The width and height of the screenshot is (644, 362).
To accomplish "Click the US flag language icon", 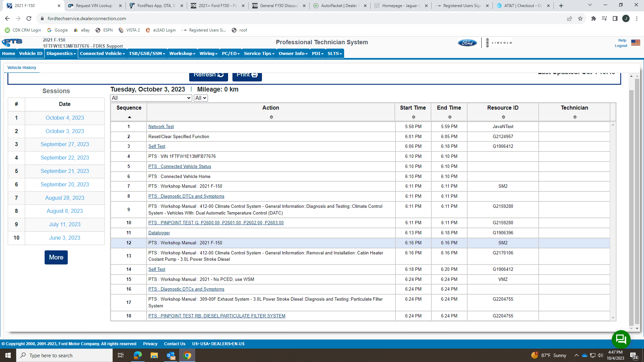I will click(x=636, y=43).
